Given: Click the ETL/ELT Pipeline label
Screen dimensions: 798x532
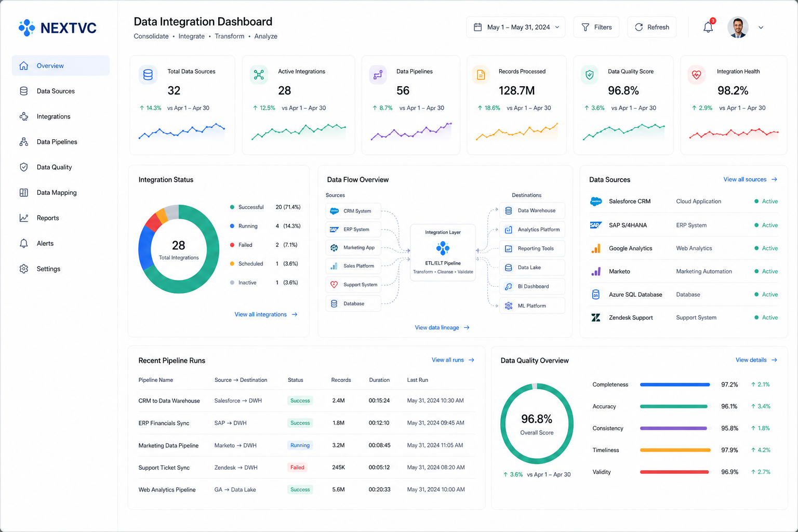Looking at the screenshot, I should coord(443,263).
